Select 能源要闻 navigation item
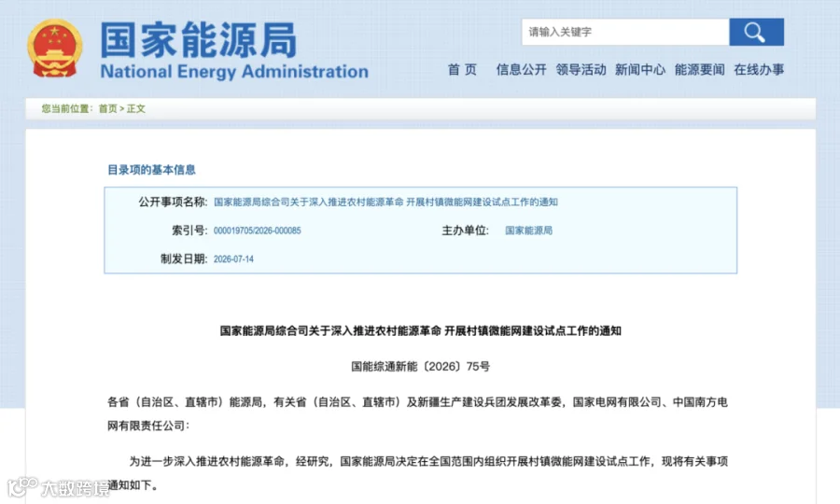Viewport: 840px width, 504px height. [x=699, y=70]
